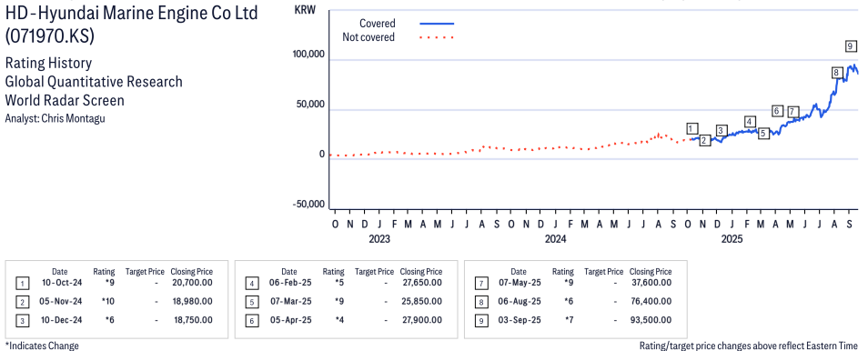
Task: Click the boxed 1 in the rating table
Action: pos(22,284)
